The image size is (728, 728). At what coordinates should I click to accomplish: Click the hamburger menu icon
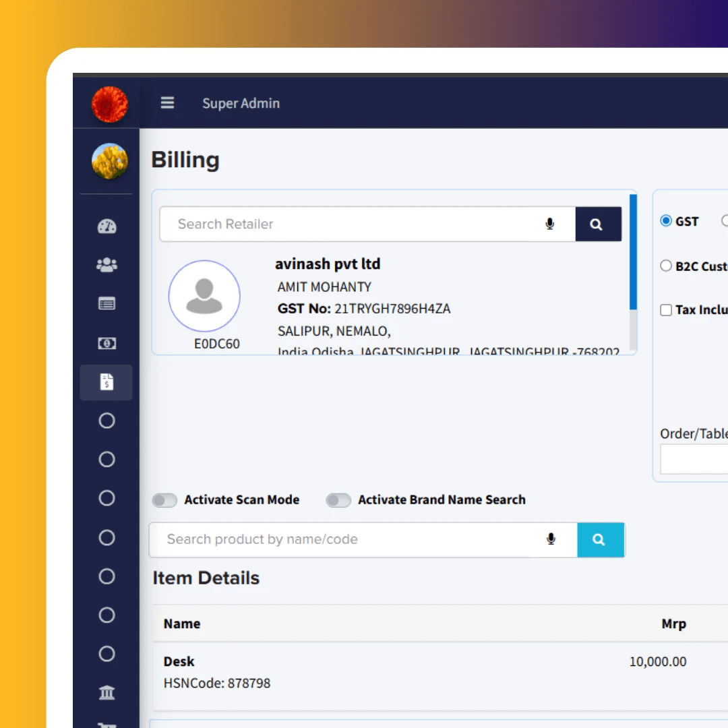pos(167,102)
